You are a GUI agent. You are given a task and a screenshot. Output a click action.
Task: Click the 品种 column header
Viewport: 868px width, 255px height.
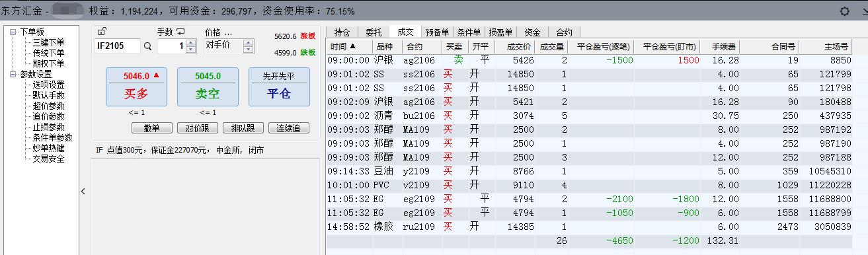(387, 46)
